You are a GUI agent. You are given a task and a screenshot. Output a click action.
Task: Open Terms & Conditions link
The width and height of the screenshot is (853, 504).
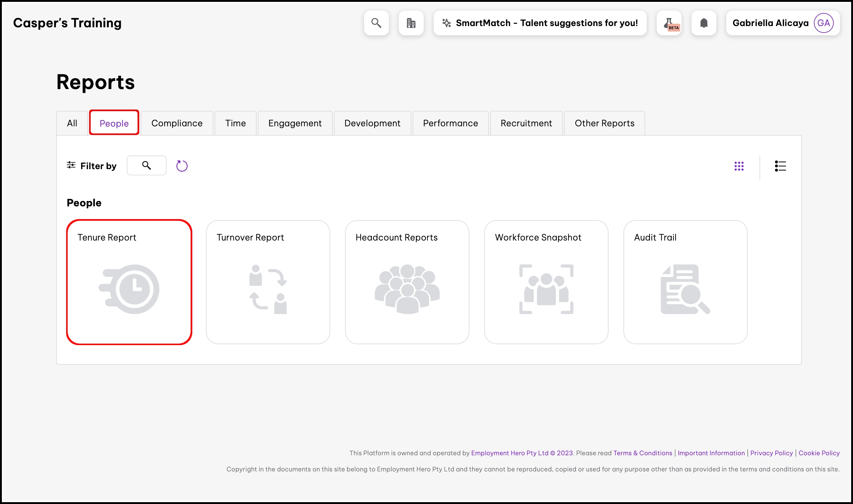[643, 453]
